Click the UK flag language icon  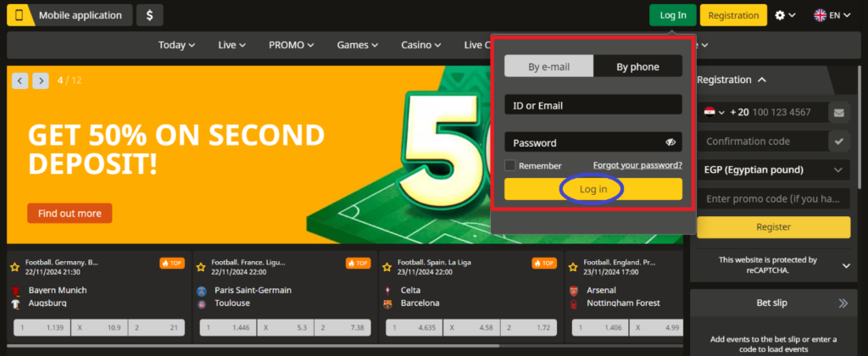(820, 15)
